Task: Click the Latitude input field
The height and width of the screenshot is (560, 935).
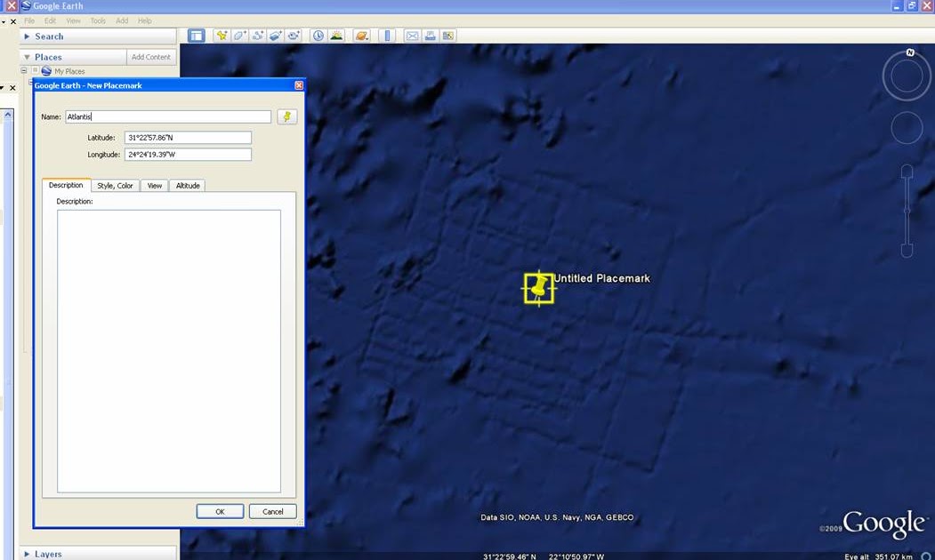Action: point(188,138)
